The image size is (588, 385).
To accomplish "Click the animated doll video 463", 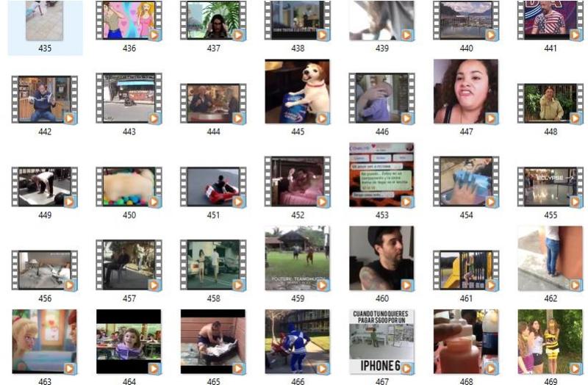I will [44, 342].
